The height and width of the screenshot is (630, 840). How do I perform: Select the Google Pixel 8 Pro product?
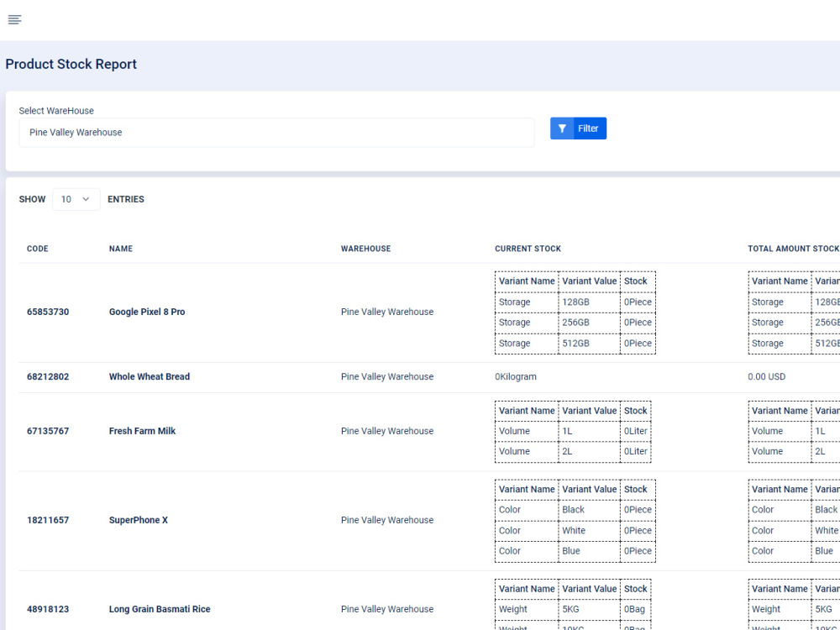click(146, 312)
